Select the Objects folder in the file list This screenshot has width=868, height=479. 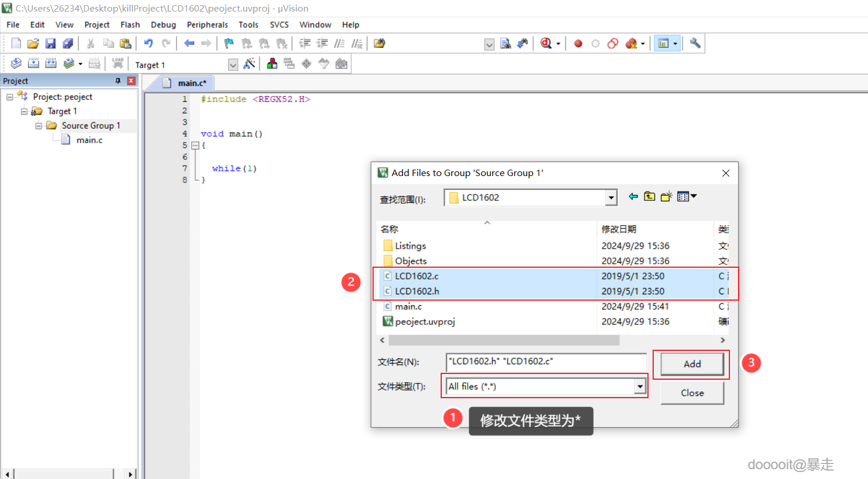(410, 261)
